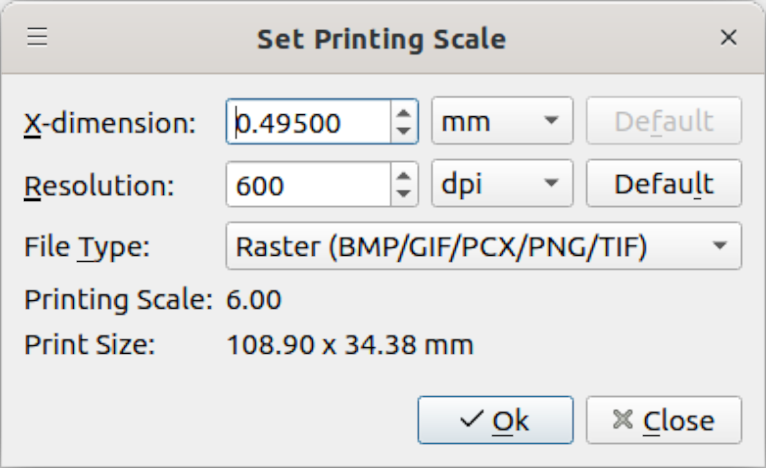Click the Printing Scale 6.00 value
Viewport: 766px width, 468px height.
pos(254,299)
